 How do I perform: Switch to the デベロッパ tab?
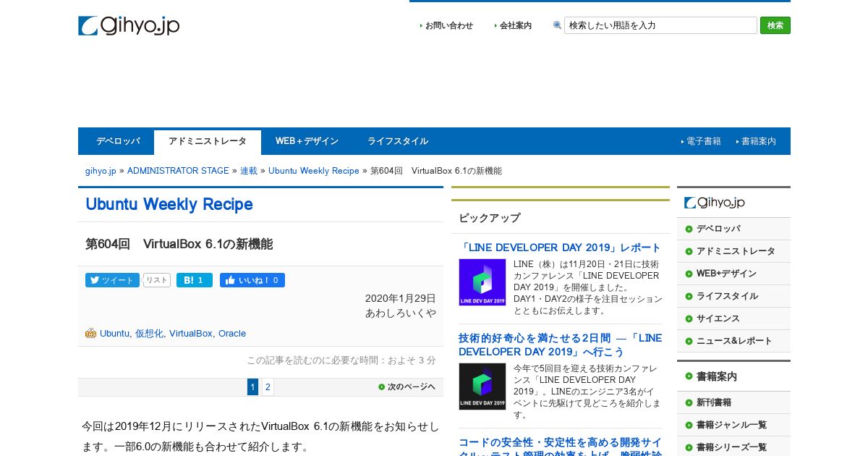118,141
